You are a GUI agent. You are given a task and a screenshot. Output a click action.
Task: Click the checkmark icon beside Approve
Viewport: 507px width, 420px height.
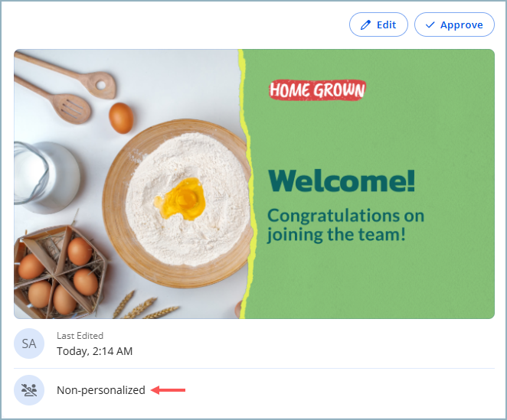point(430,24)
